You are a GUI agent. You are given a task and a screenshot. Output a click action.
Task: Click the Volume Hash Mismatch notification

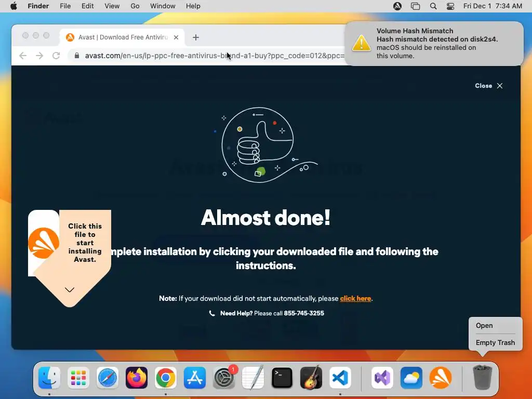click(434, 44)
